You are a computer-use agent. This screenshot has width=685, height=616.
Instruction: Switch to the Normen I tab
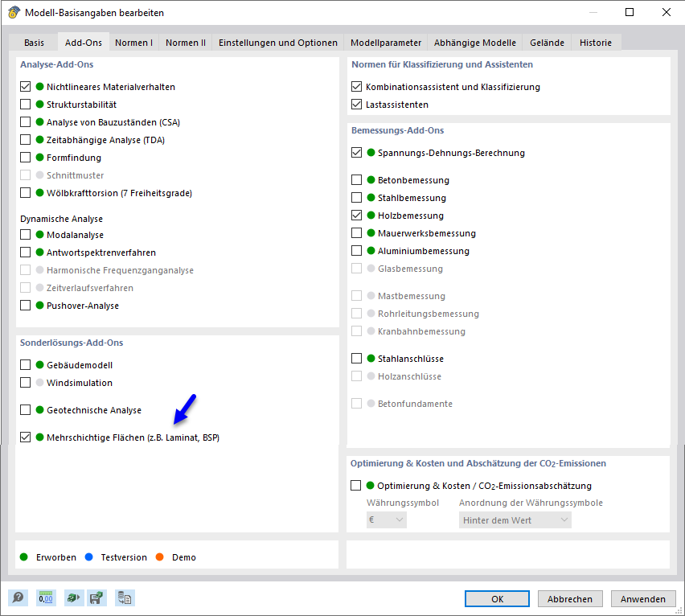click(x=133, y=43)
